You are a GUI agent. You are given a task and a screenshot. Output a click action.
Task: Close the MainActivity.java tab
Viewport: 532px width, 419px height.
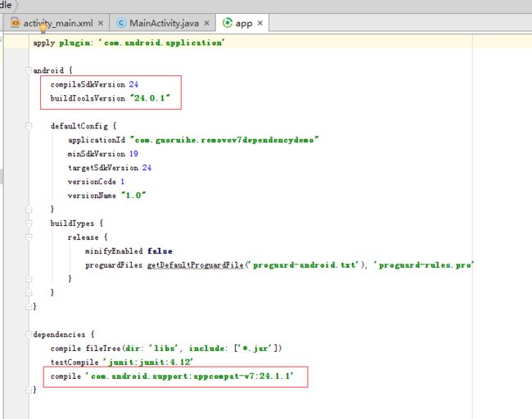pos(206,23)
